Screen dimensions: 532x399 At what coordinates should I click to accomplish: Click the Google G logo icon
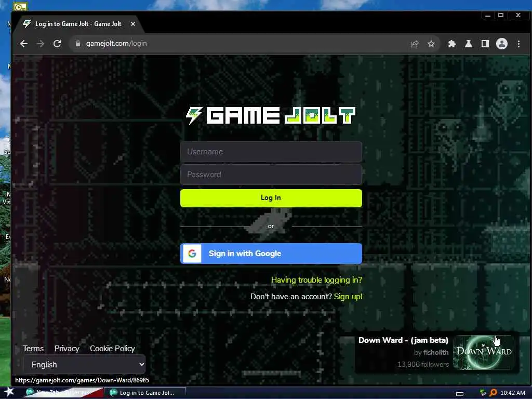[192, 254]
